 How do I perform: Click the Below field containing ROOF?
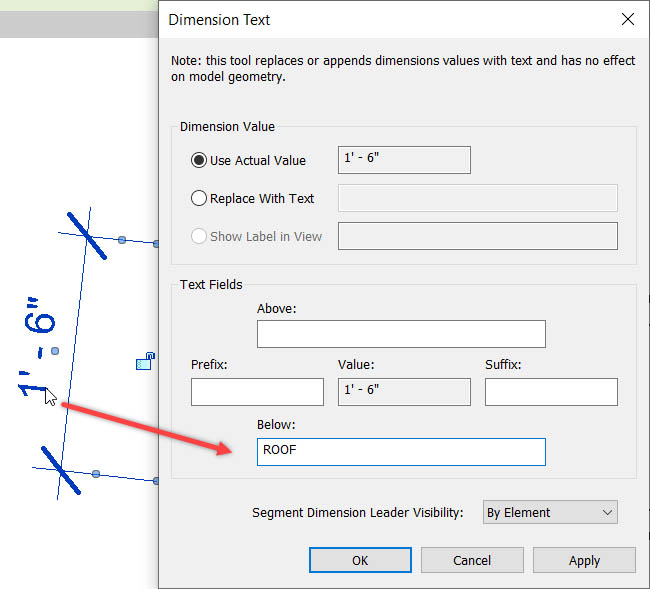[x=401, y=452]
